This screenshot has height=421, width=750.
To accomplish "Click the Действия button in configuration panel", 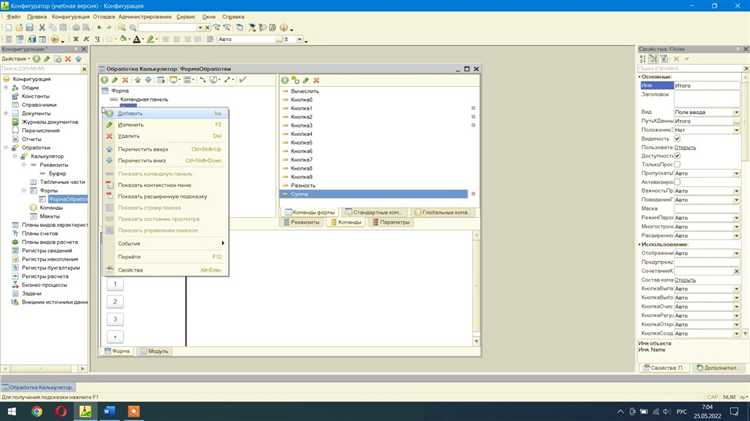I will coord(15,59).
